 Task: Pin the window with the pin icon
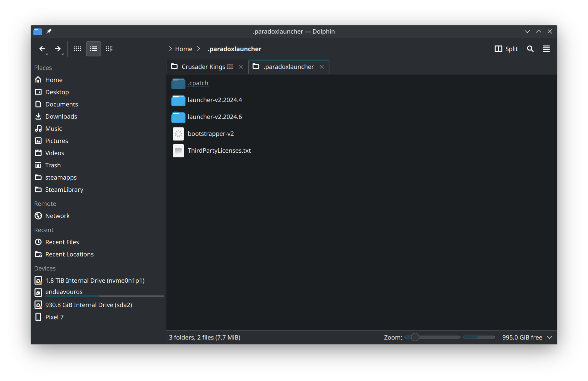(49, 31)
